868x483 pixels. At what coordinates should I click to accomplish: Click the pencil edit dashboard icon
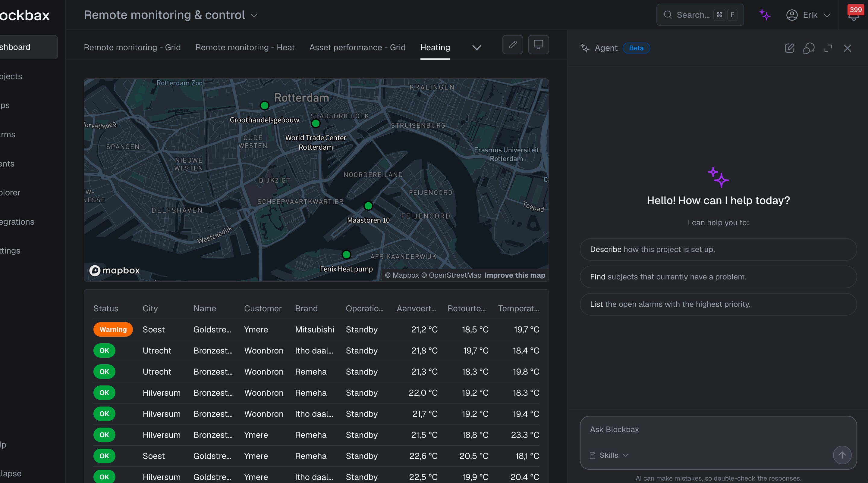click(512, 45)
